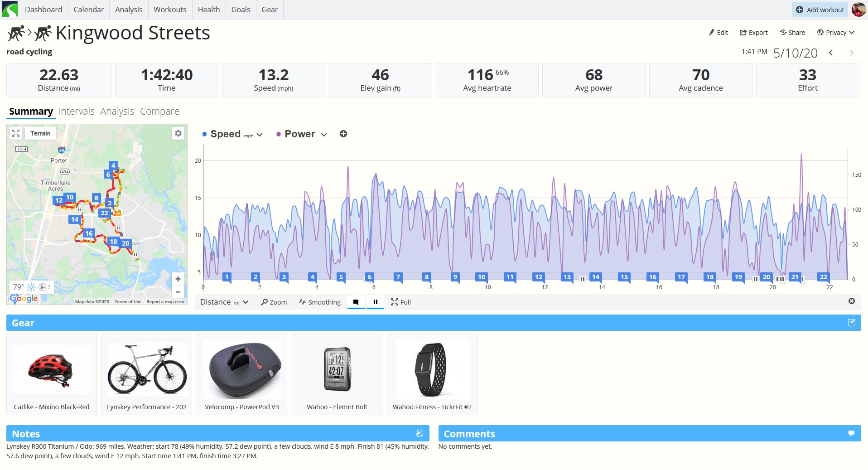Click the purple Power color dot

(279, 134)
